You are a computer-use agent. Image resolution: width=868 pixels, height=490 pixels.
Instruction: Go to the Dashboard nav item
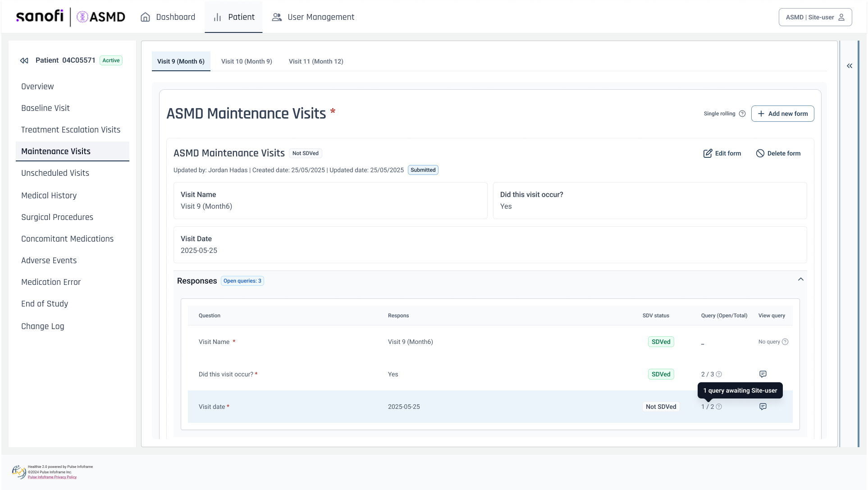(168, 17)
